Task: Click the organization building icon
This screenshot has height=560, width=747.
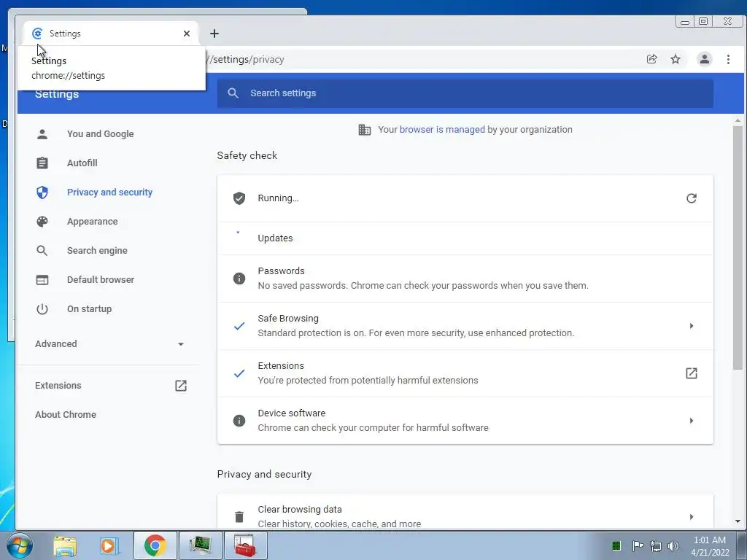Action: pyautogui.click(x=365, y=130)
